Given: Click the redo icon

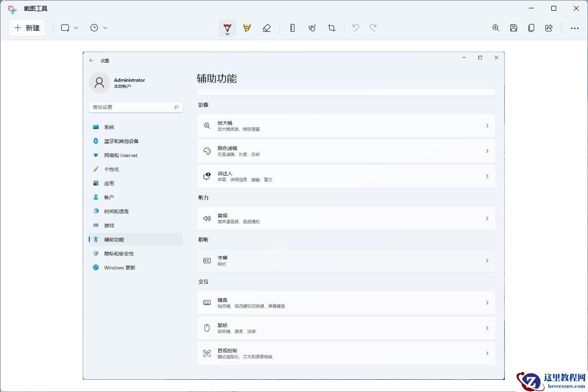Looking at the screenshot, I should click(x=373, y=28).
